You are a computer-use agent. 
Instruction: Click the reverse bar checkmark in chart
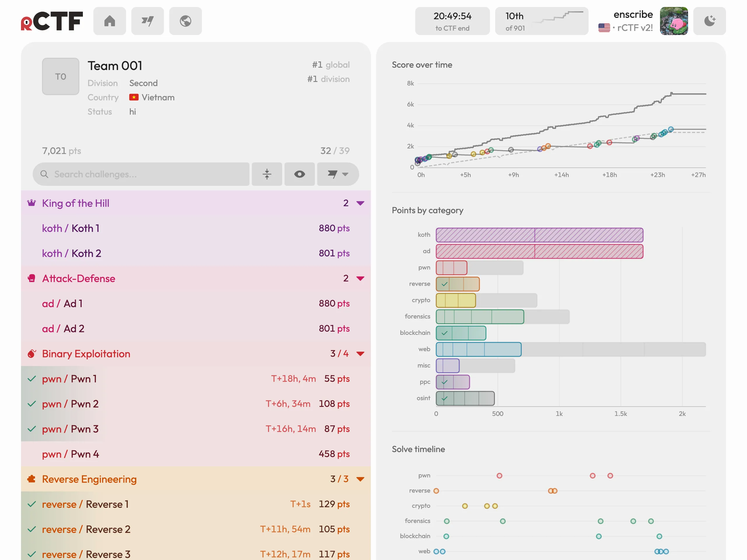pos(444,284)
